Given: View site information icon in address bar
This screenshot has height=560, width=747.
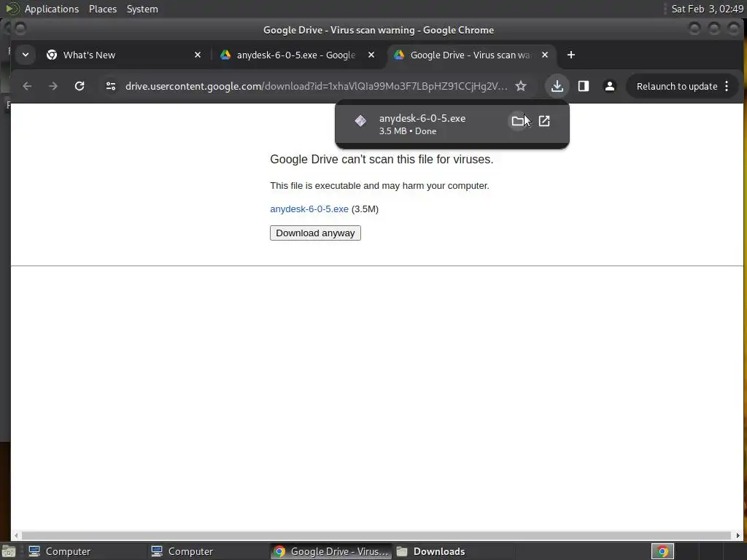Looking at the screenshot, I should pyautogui.click(x=111, y=86).
